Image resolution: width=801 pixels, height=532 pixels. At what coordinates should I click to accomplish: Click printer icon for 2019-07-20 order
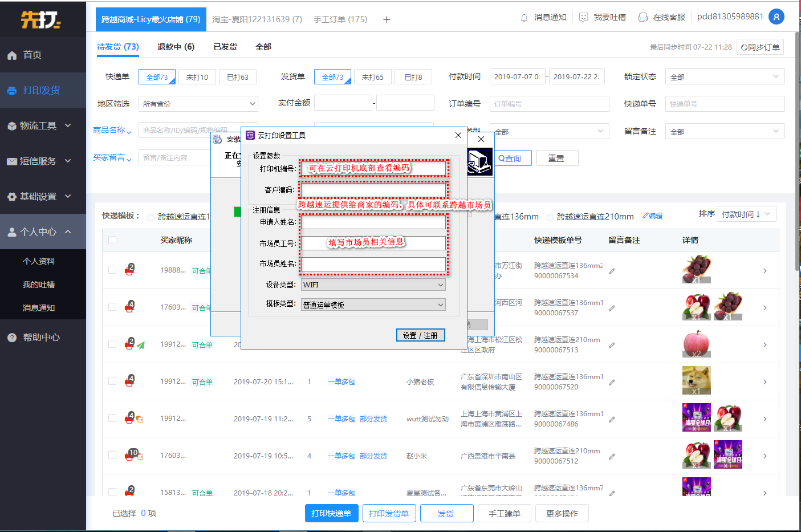[129, 381]
